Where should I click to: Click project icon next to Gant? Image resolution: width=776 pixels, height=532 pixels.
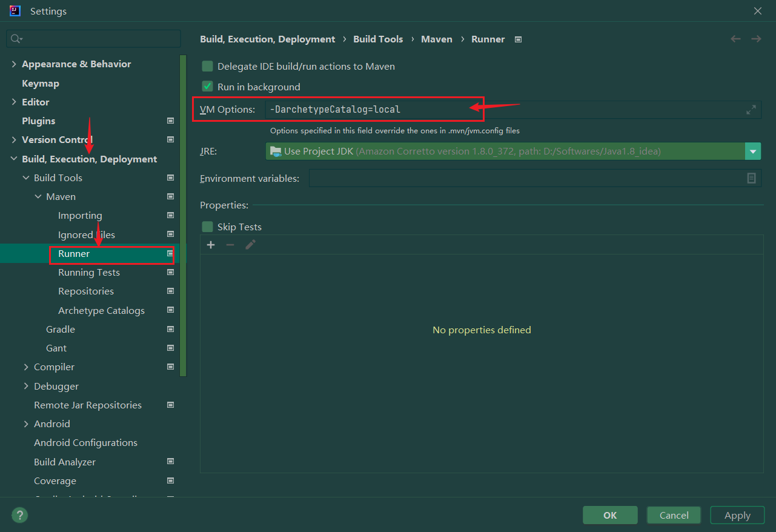170,348
